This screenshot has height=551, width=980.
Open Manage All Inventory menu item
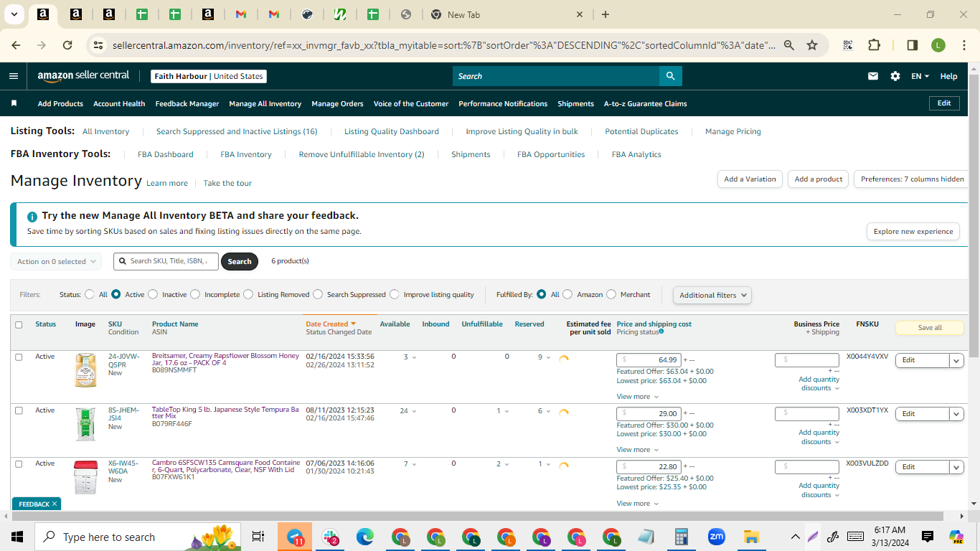(x=265, y=103)
